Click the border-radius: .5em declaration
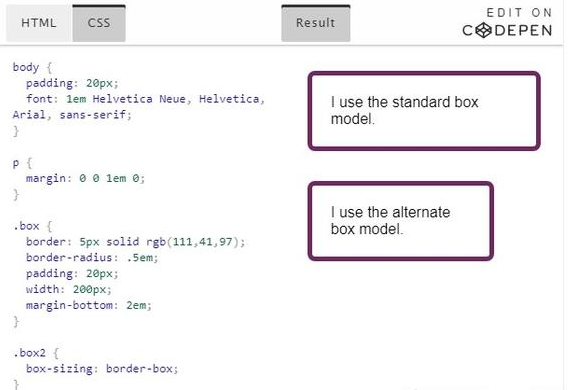This screenshot has height=390, width=568. click(92, 257)
